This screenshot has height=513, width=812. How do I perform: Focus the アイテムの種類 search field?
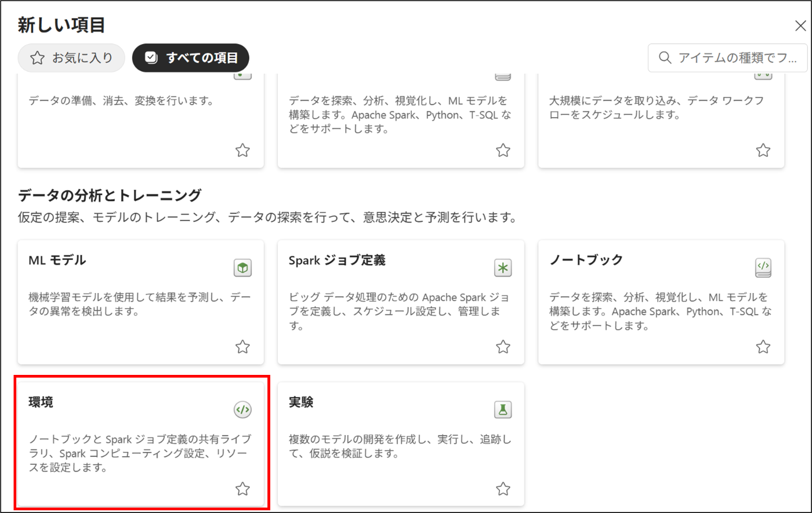click(727, 57)
